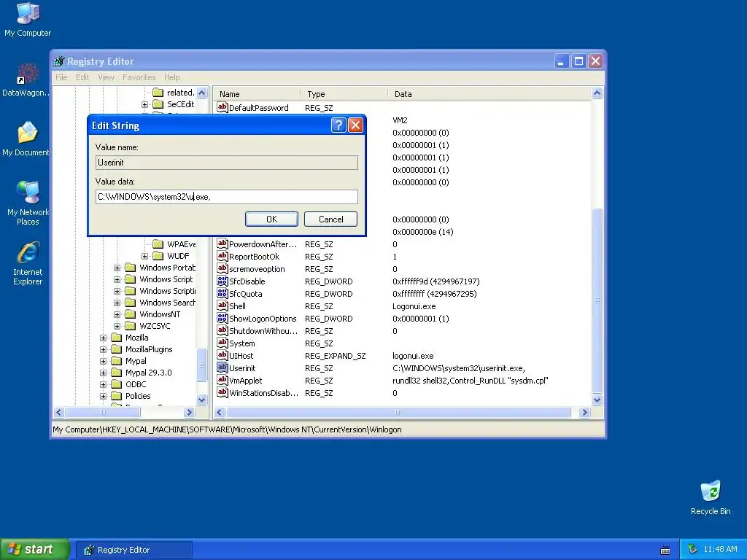Image resolution: width=747 pixels, height=560 pixels.
Task: Click the Start button on taskbar
Action: [x=35, y=550]
